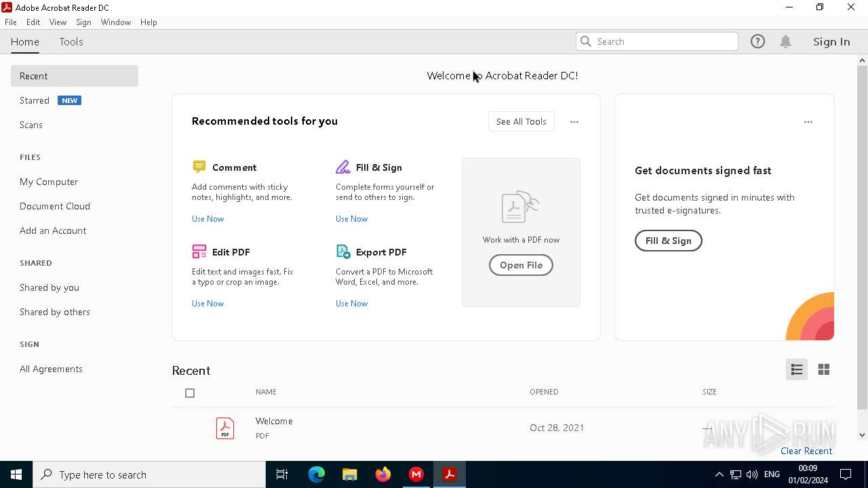Click the Adobe Acrobat logo in title bar

(x=7, y=7)
